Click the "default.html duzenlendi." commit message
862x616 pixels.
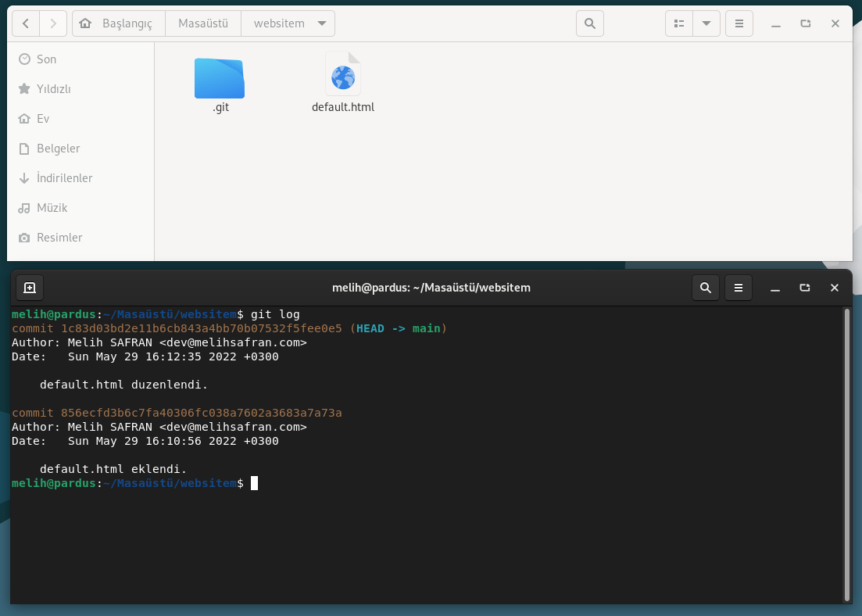[123, 385]
